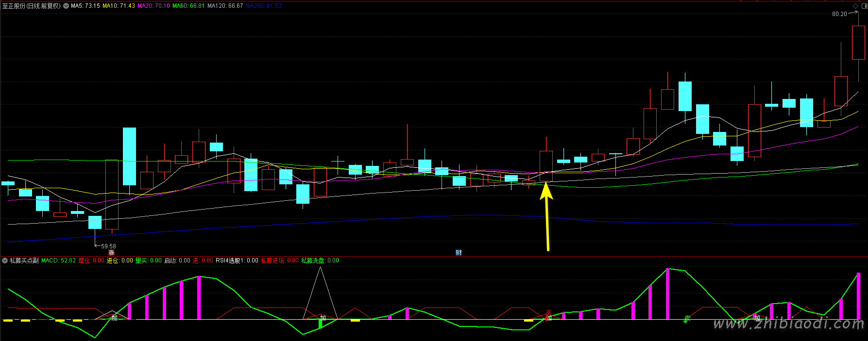Expand the 私募买点副 indicator dropdown arrow
Viewport: 868px width, 341px height.
5,261
